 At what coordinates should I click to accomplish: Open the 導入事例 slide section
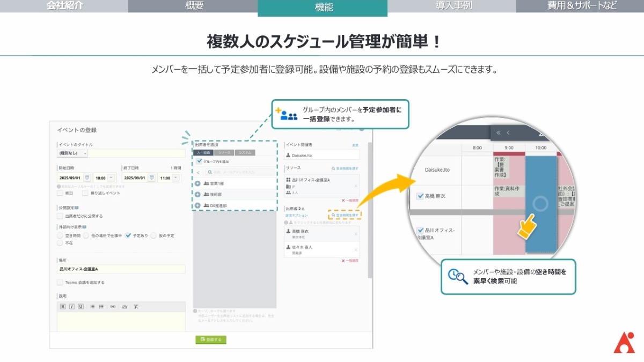point(452,6)
